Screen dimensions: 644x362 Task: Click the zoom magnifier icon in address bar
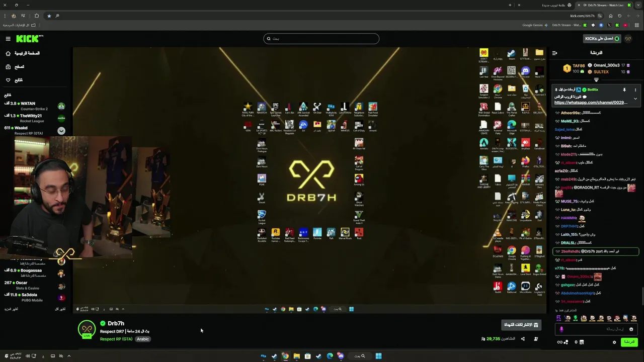57,16
